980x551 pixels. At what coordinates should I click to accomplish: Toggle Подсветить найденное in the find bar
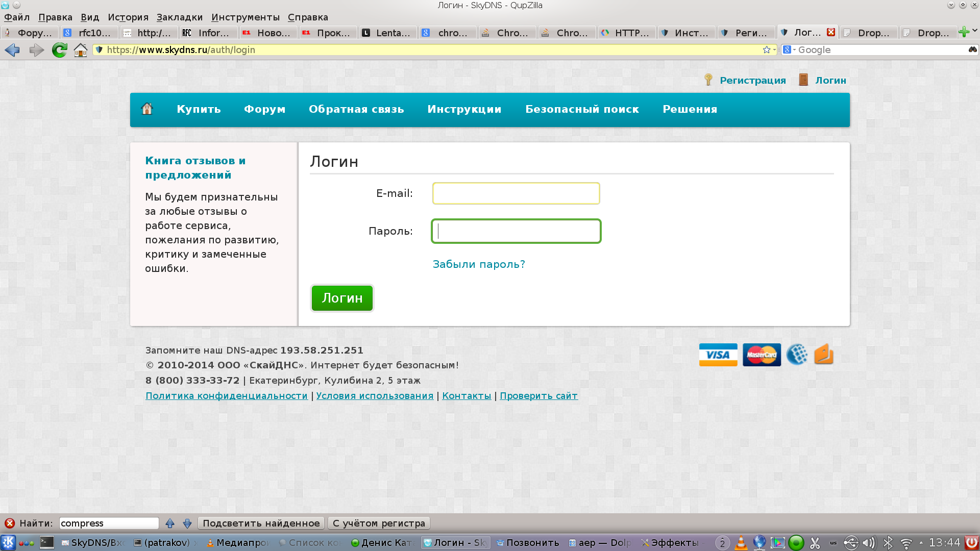(261, 523)
